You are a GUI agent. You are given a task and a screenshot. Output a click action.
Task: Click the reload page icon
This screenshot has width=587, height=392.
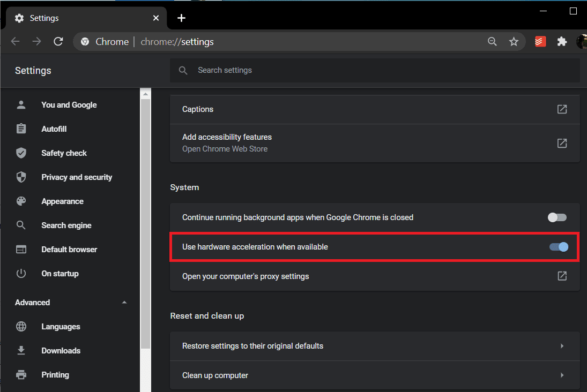[x=58, y=42]
